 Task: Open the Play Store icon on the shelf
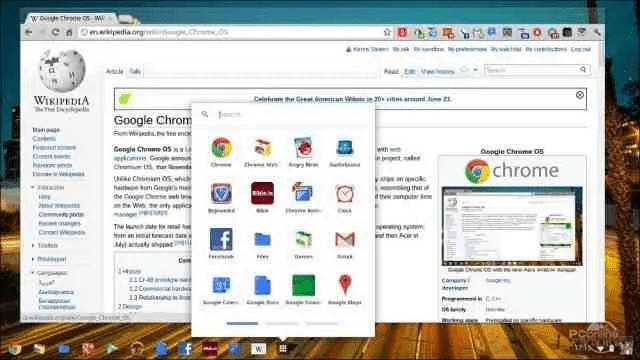point(112,349)
